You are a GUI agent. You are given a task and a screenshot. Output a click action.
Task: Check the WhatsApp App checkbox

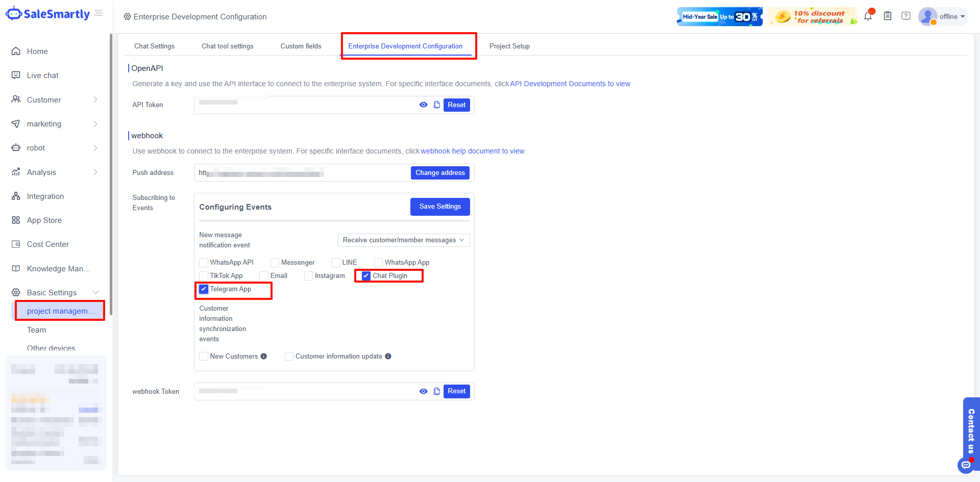point(379,263)
